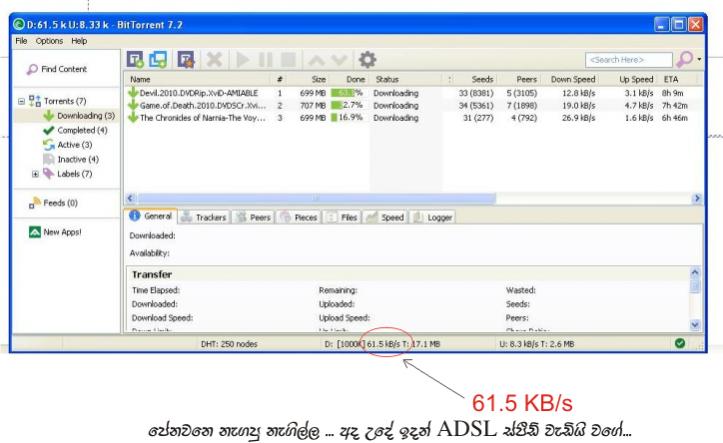This screenshot has height=443, width=723.
Task: Sort by the Size column header
Action: tap(308, 79)
